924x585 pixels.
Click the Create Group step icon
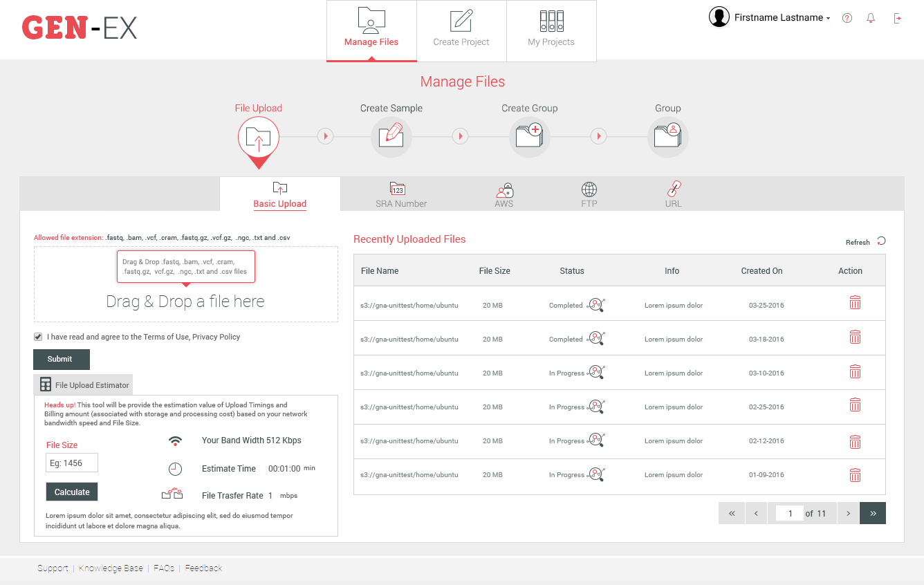point(530,136)
